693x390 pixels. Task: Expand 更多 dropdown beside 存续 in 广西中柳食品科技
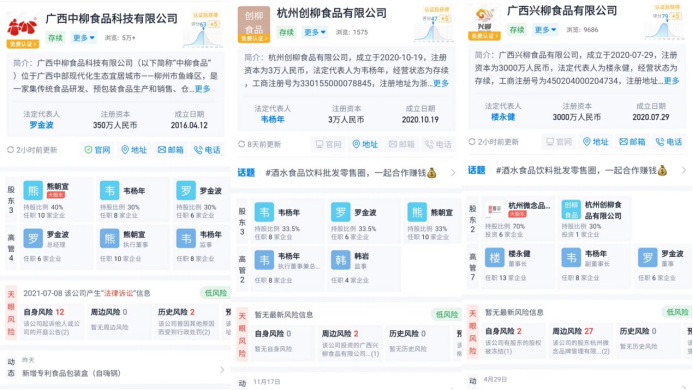[84, 38]
